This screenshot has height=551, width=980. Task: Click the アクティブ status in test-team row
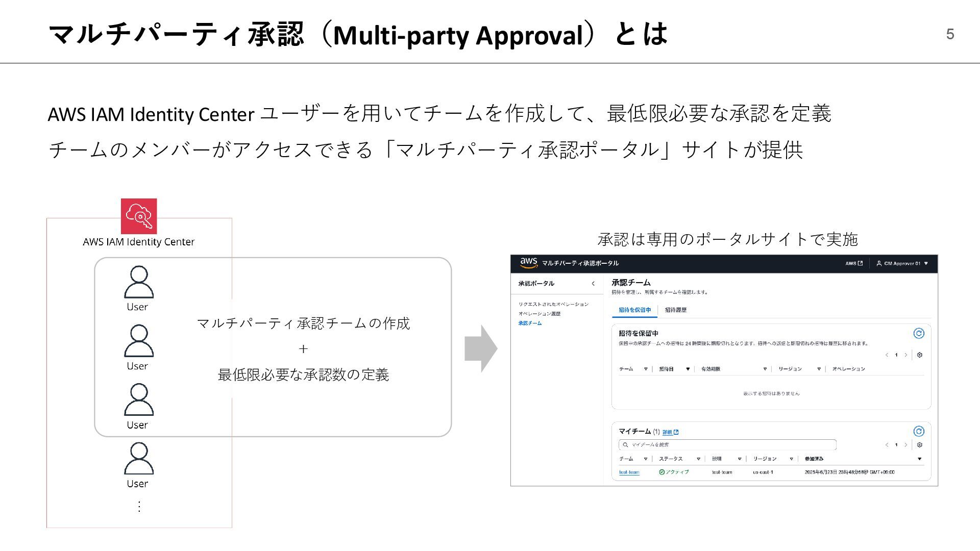(x=674, y=472)
